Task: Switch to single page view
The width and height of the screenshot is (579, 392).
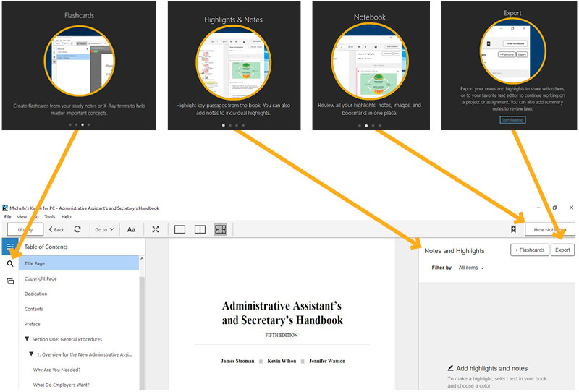Action: pos(180,229)
